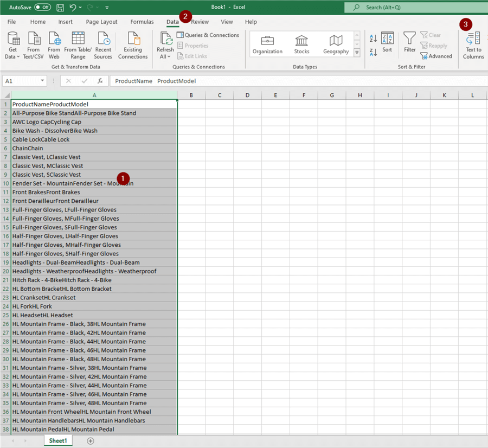
Task: Switch to the Formulas tab
Action: point(142,22)
